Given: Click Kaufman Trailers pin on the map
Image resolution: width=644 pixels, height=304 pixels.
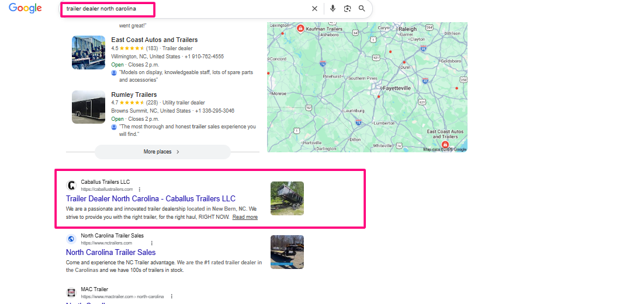Looking at the screenshot, I should point(300,29).
